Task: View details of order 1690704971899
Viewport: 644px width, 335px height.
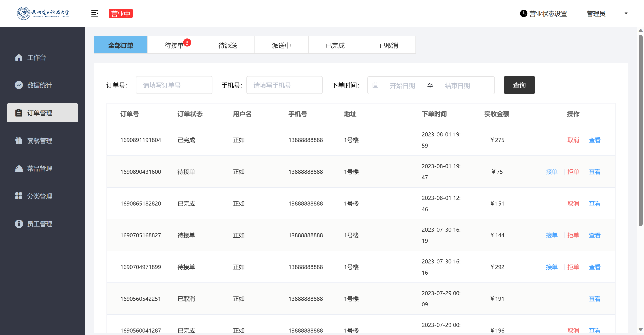Action: [x=595, y=267]
